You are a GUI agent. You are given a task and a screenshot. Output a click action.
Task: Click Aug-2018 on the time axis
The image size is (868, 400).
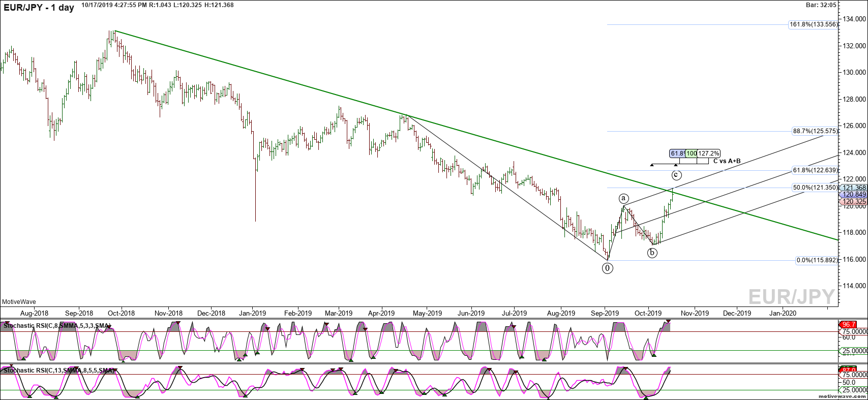click(34, 313)
